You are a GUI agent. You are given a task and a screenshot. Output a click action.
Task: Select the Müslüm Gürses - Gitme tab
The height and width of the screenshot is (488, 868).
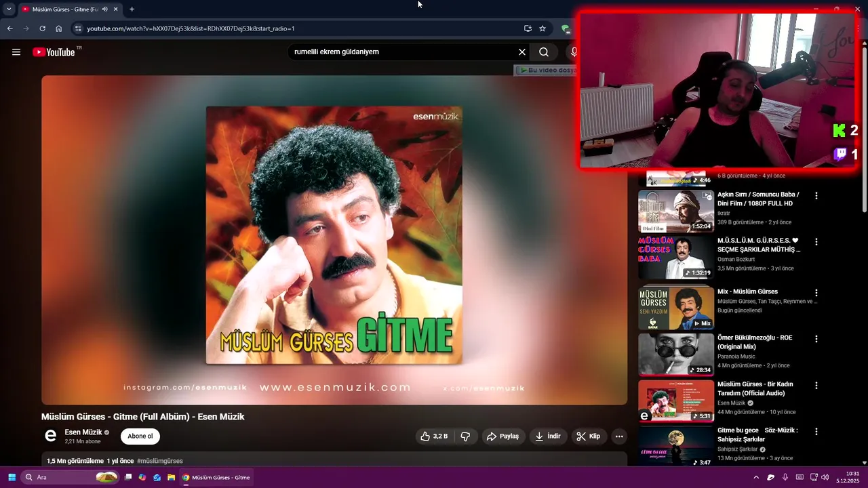pyautogui.click(x=64, y=9)
